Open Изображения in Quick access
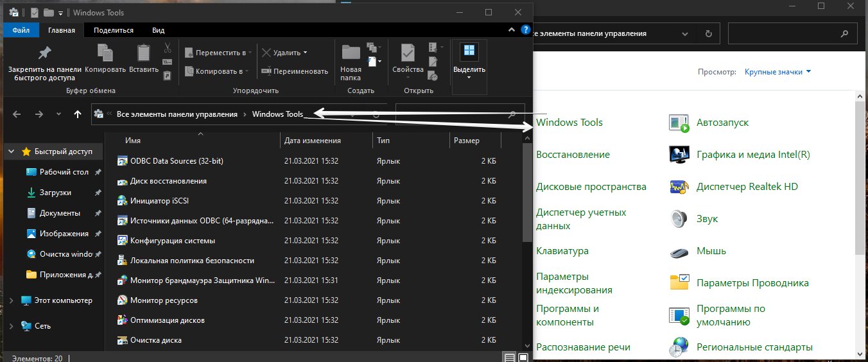Screen dimensions: 868x362 tap(64, 233)
